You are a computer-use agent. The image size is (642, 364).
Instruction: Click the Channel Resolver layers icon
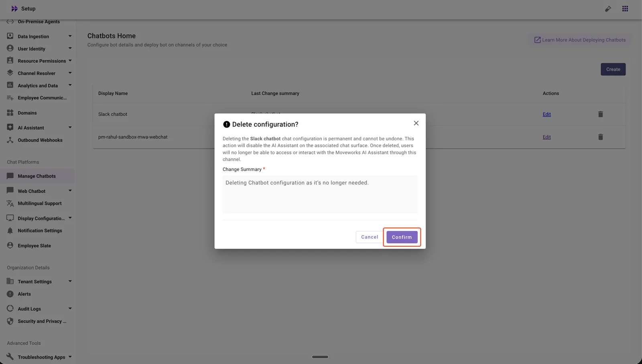pyautogui.click(x=10, y=73)
